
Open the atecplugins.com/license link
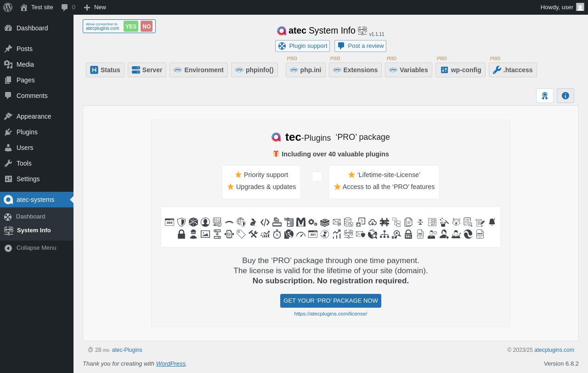(331, 314)
